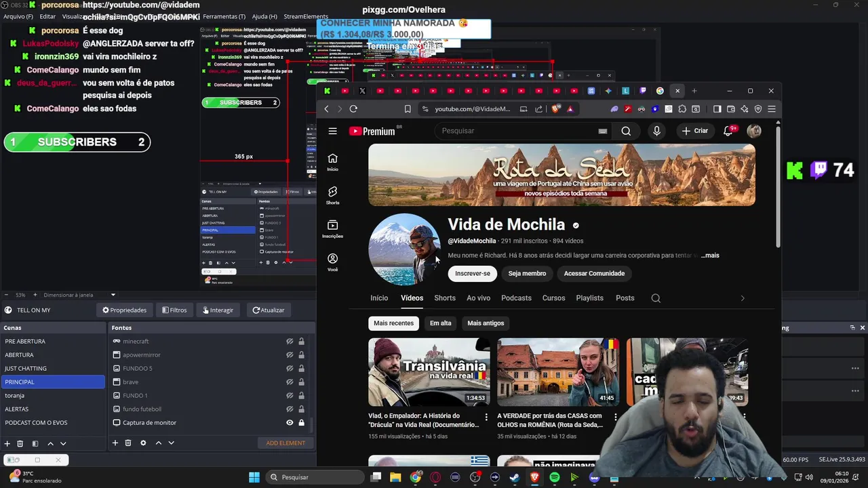Hide the Captura de monitor source
The width and height of the screenshot is (868, 488).
tap(290, 422)
